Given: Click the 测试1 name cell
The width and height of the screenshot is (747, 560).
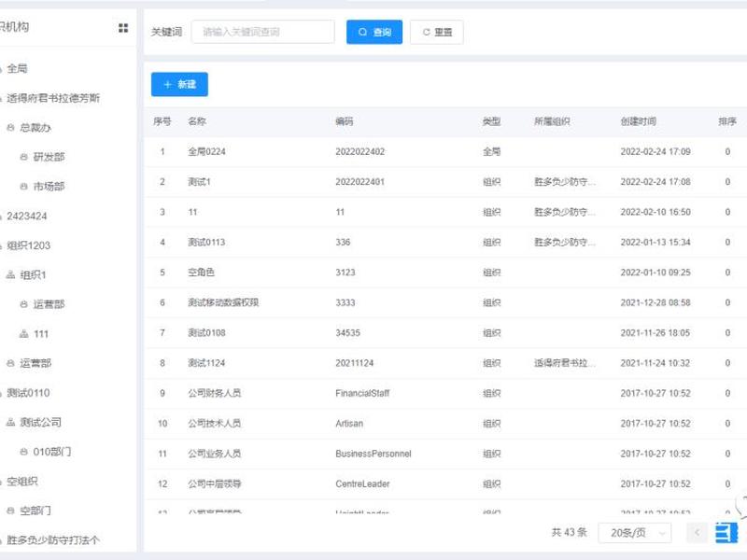Looking at the screenshot, I should coord(199,182).
